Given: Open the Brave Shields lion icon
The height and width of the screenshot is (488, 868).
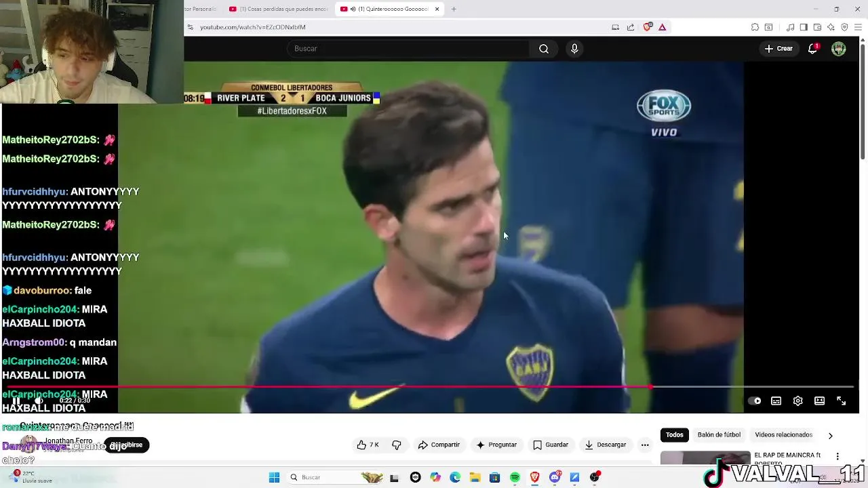Looking at the screenshot, I should (647, 27).
